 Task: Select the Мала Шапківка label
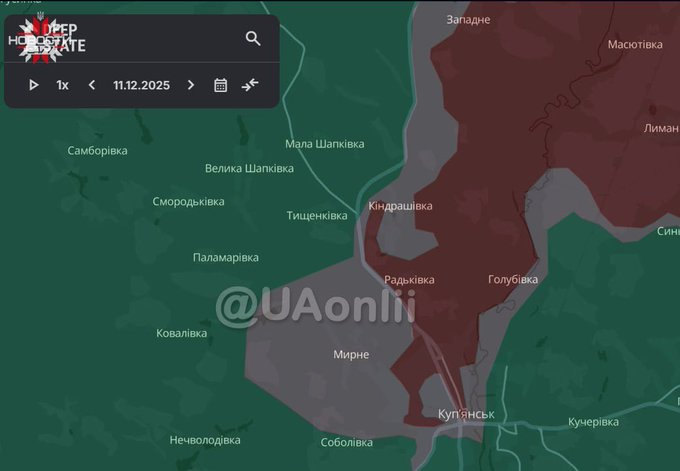pyautogui.click(x=325, y=144)
